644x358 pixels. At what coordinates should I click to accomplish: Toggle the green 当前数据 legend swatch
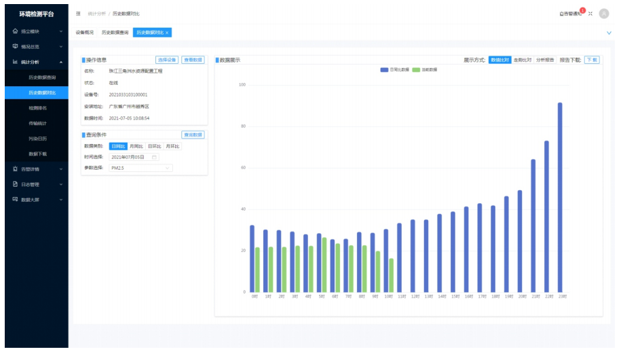(x=417, y=69)
